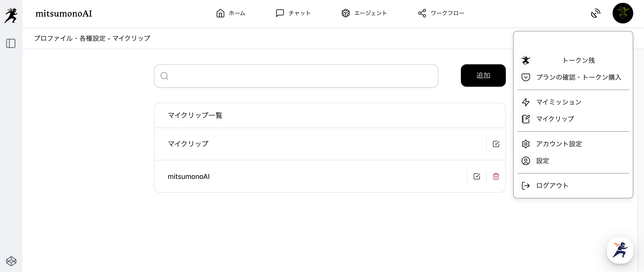Toggle the sidebar panel icon
The height and width of the screenshot is (272, 644).
coord(11,44)
